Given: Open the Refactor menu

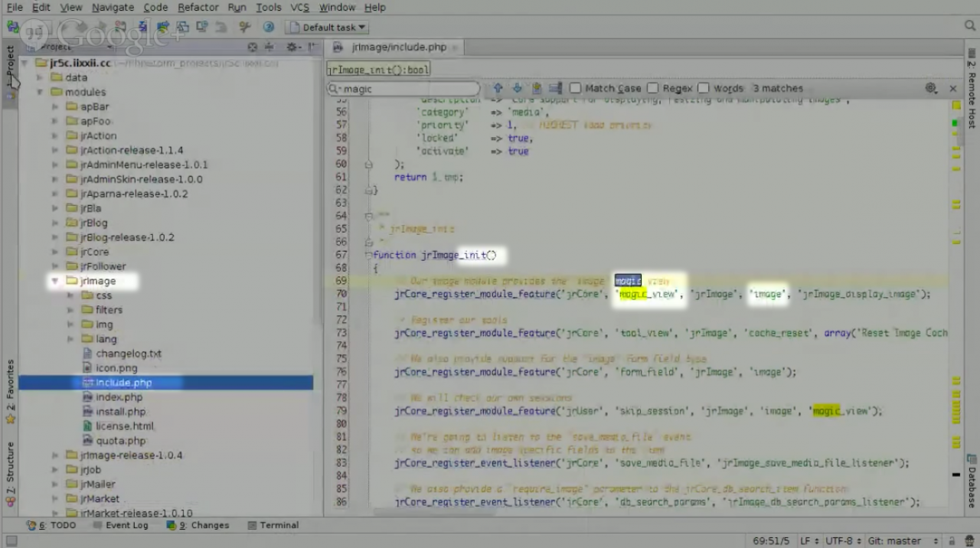Looking at the screenshot, I should click(x=198, y=7).
